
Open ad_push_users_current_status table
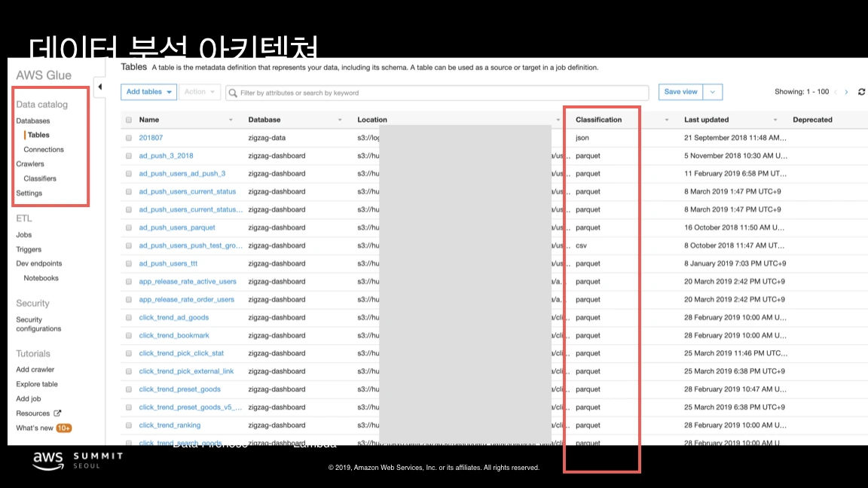187,191
